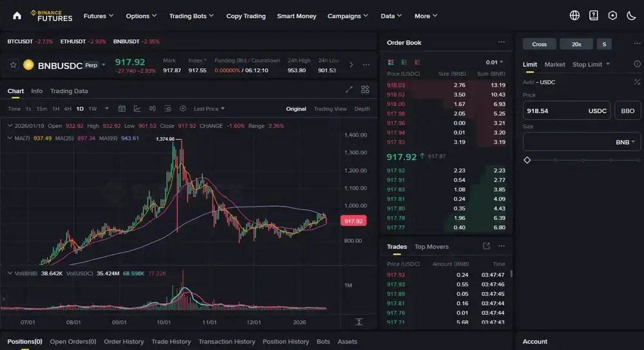The width and height of the screenshot is (644, 350).
Task: Expand more chart intervals dropdown arrow
Action: pyautogui.click(x=107, y=109)
